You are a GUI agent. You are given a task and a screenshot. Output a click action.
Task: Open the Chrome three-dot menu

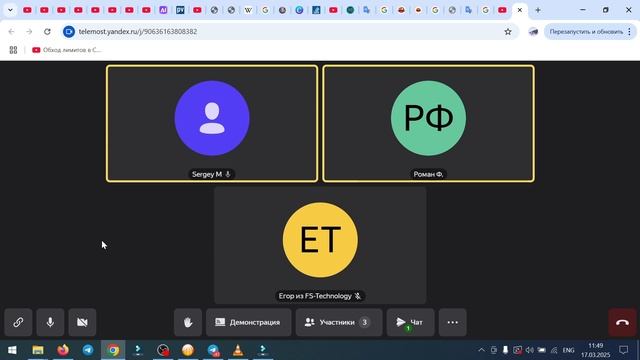(x=629, y=31)
